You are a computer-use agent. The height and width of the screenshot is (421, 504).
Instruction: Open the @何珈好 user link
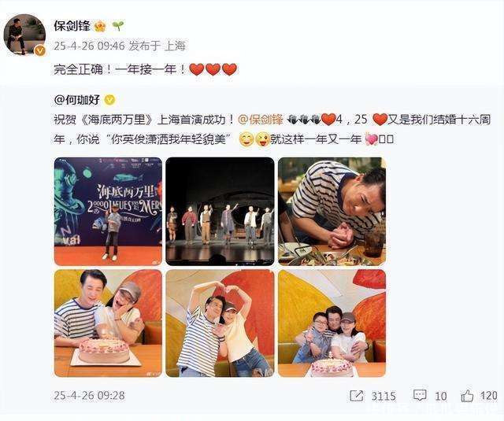click(77, 100)
